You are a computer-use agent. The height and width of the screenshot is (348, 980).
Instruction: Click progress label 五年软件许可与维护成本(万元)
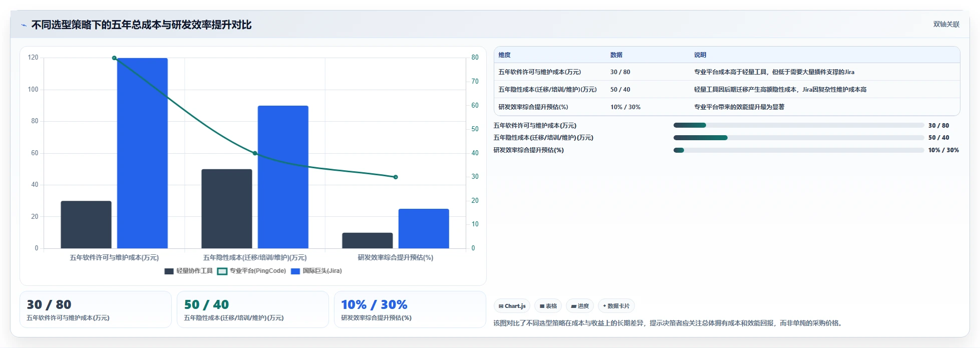535,126
